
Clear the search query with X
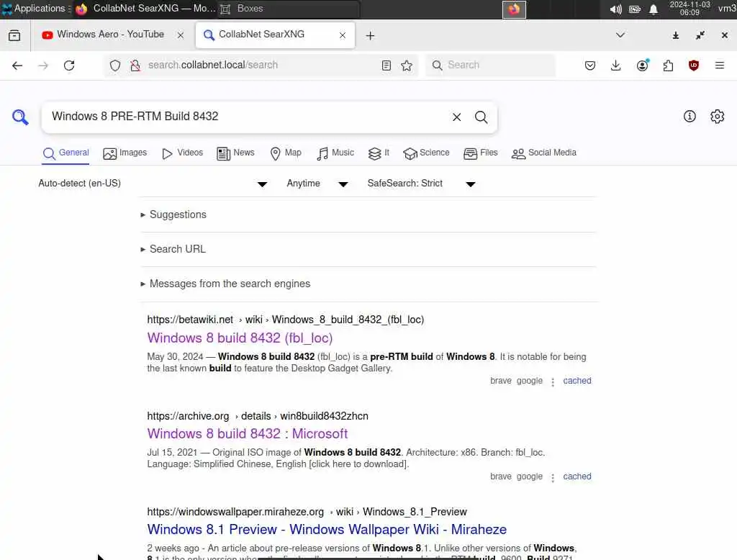pyautogui.click(x=456, y=117)
